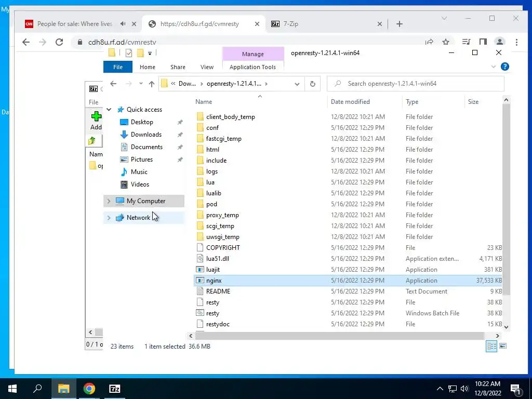The image size is (532, 399).
Task: Open the View ribbon tab
Action: click(207, 67)
